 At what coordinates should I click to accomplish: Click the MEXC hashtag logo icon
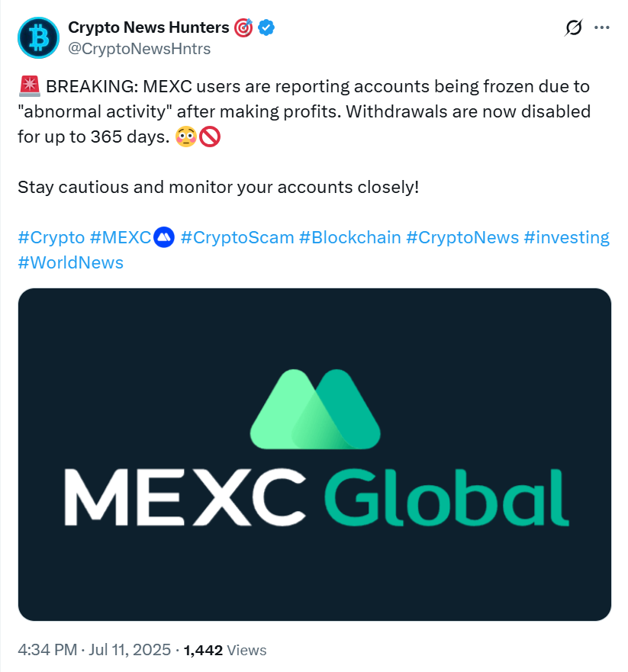pos(164,238)
